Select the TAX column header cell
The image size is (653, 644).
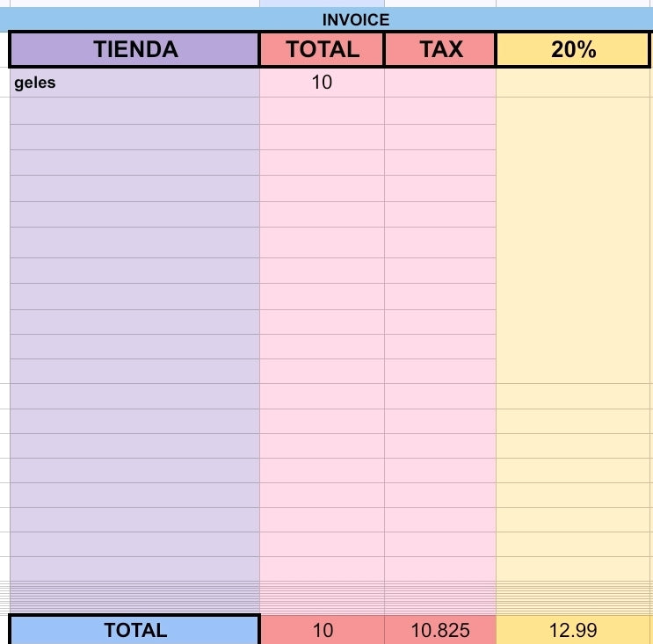click(x=440, y=49)
